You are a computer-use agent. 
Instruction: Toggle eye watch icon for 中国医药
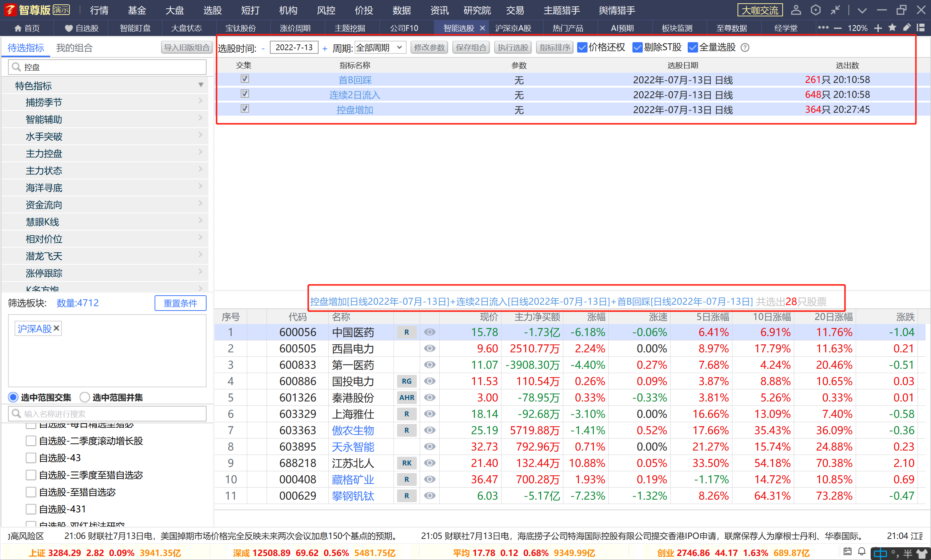[x=429, y=332]
